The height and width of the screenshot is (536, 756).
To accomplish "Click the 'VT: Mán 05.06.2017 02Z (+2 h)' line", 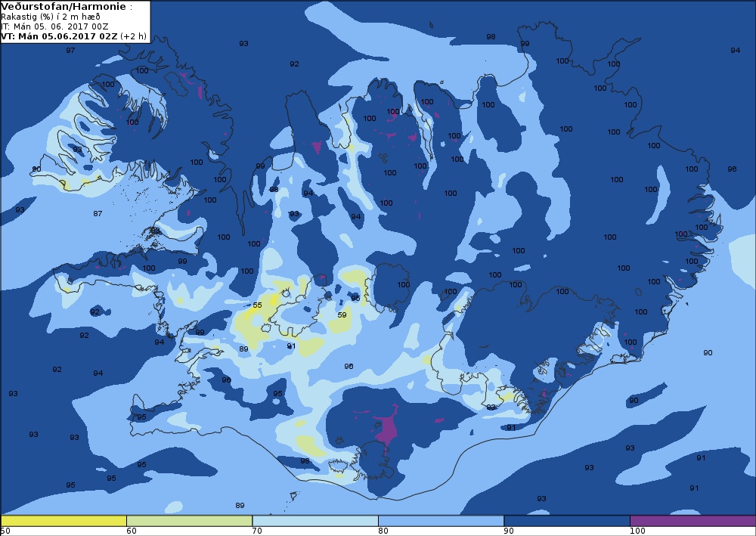I will click(x=73, y=36).
